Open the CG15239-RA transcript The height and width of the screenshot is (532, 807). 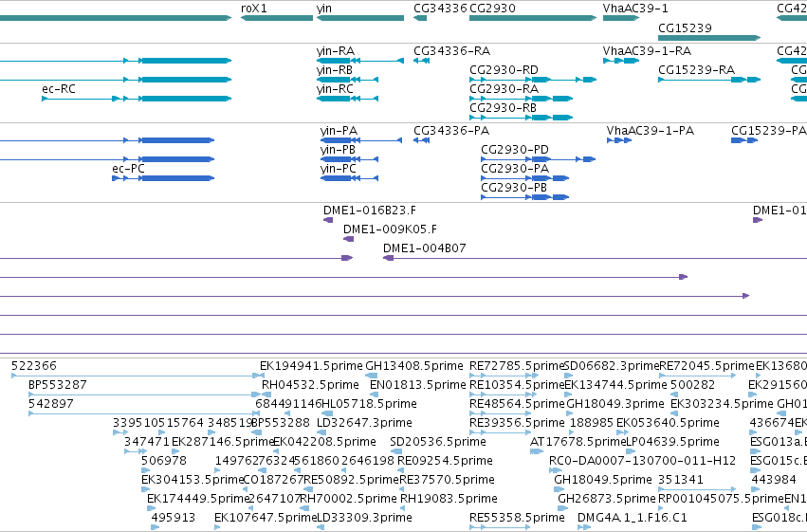[709, 80]
